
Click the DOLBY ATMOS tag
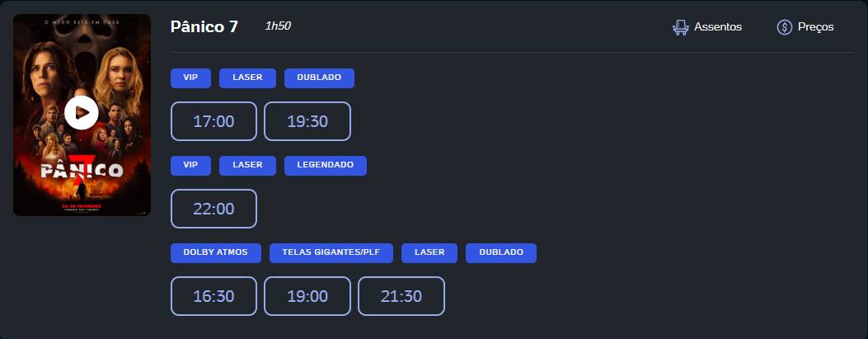coord(215,252)
